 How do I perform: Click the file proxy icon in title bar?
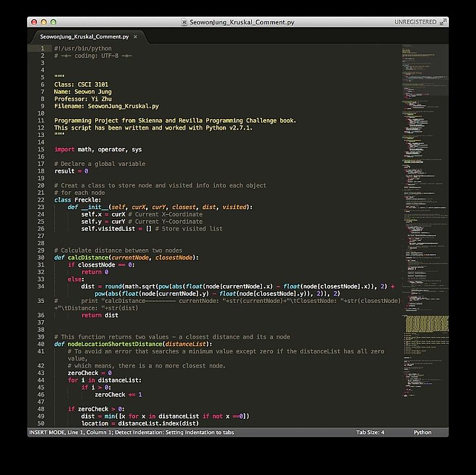pyautogui.click(x=184, y=22)
